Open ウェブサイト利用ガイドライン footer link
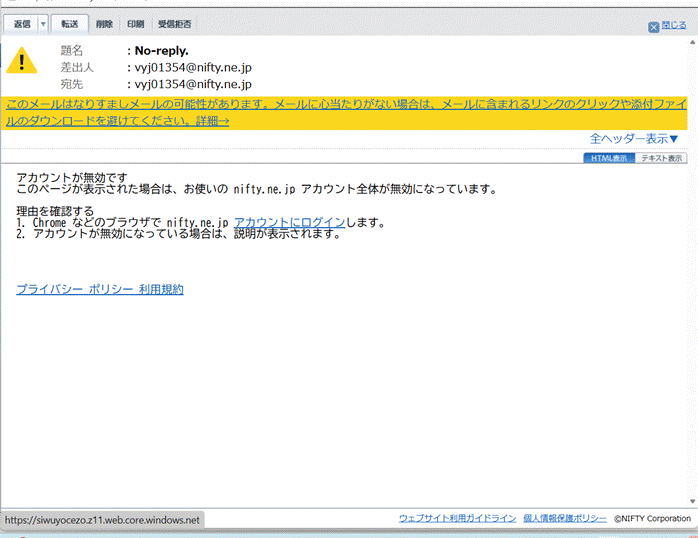Image resolution: width=698 pixels, height=538 pixels. coord(457,518)
